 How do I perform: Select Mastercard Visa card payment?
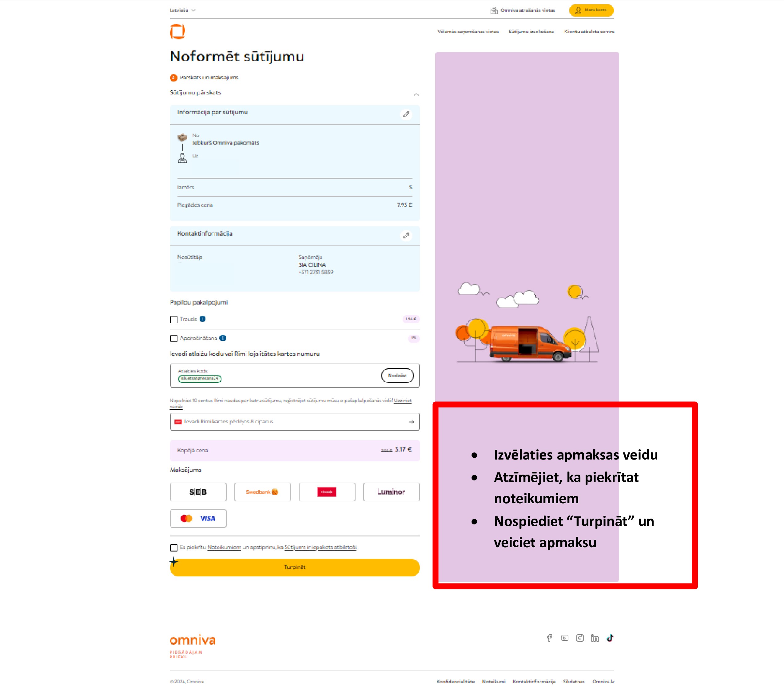[198, 519]
